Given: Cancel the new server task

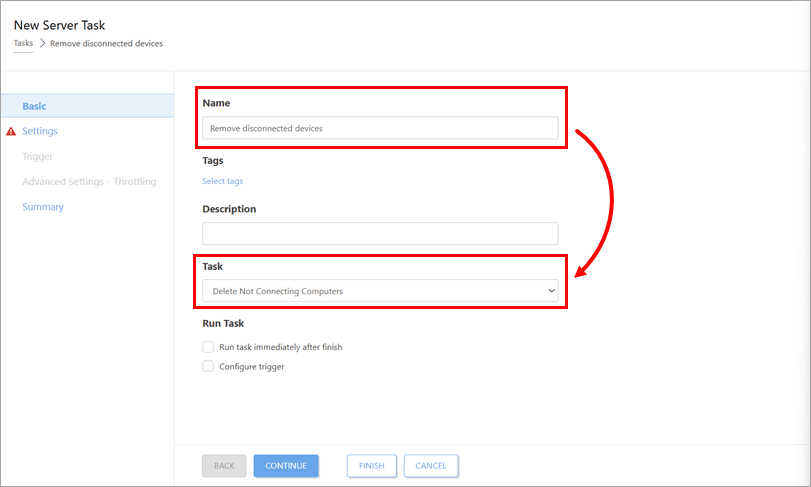Looking at the screenshot, I should tap(431, 466).
